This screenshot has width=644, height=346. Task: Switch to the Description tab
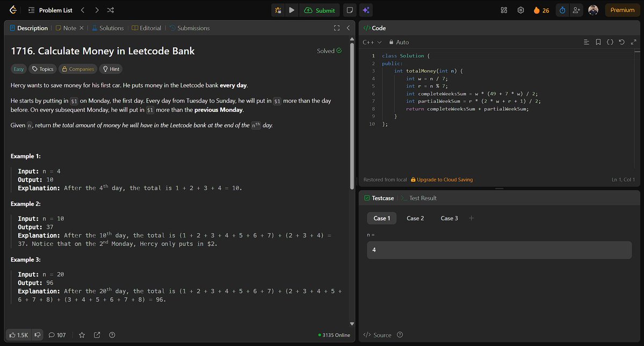click(29, 28)
